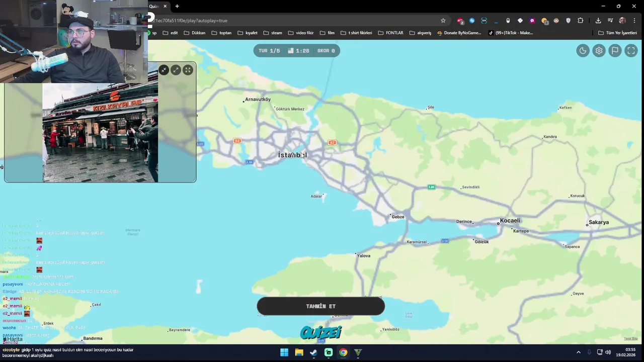644x362 pixels.
Task: Shrink the photo panel with inward arrows
Action: (x=164, y=70)
